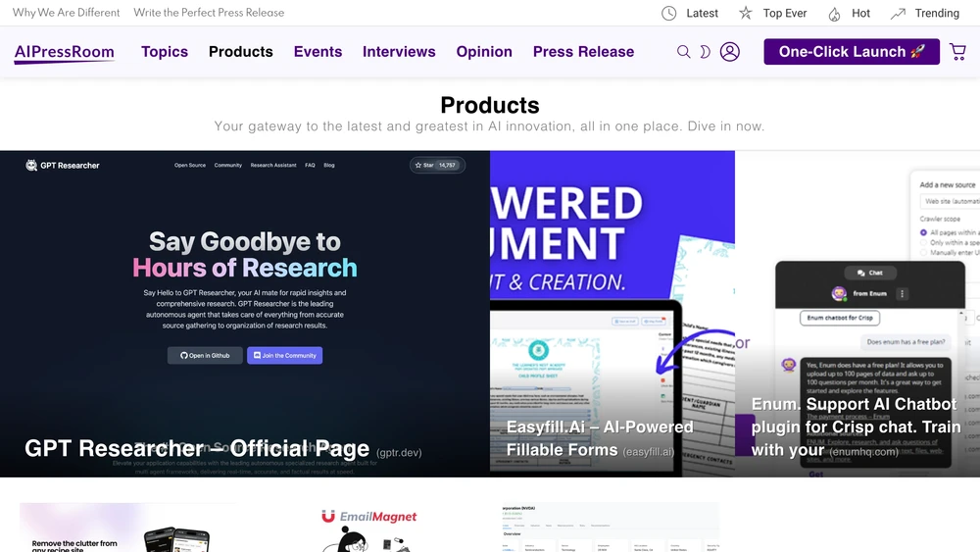Click the Join the Community button image

[284, 355]
